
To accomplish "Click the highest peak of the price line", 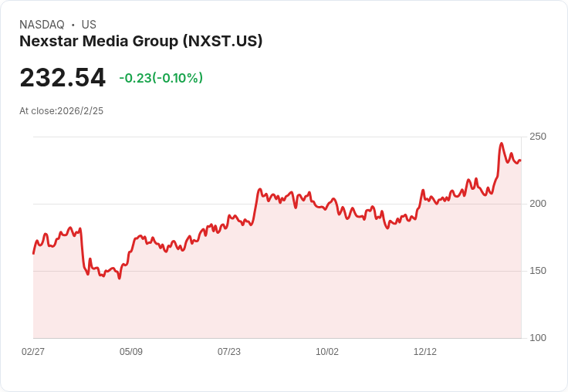I will 502,144.
